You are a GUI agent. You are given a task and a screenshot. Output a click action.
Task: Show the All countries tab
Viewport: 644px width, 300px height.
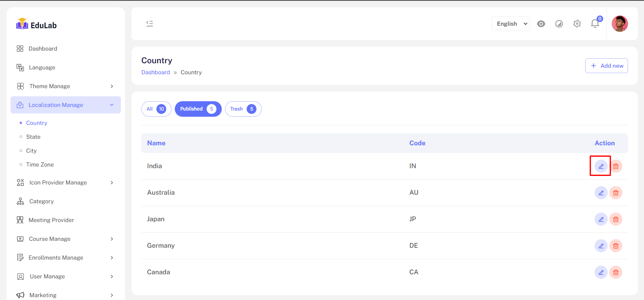[156, 109]
